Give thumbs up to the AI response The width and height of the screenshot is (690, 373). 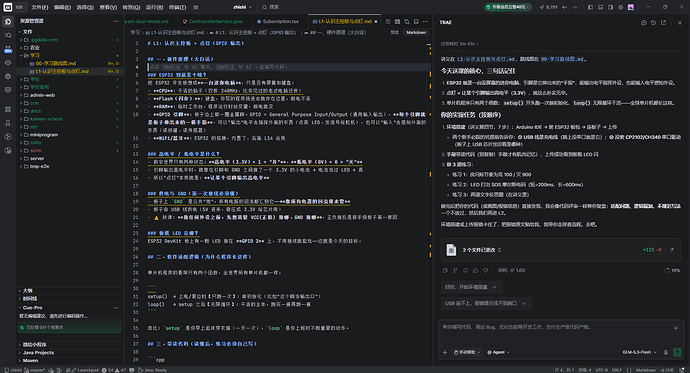[x=475, y=271]
